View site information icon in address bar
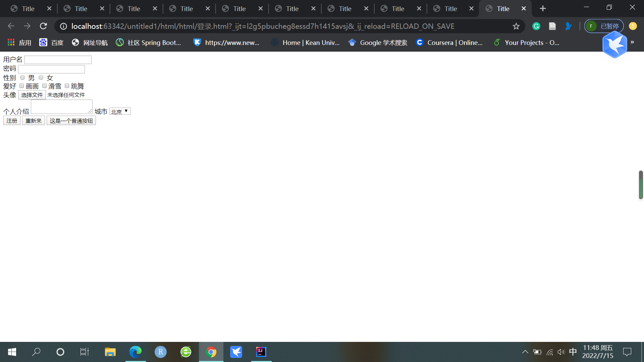The height and width of the screenshot is (362, 644). tap(63, 26)
